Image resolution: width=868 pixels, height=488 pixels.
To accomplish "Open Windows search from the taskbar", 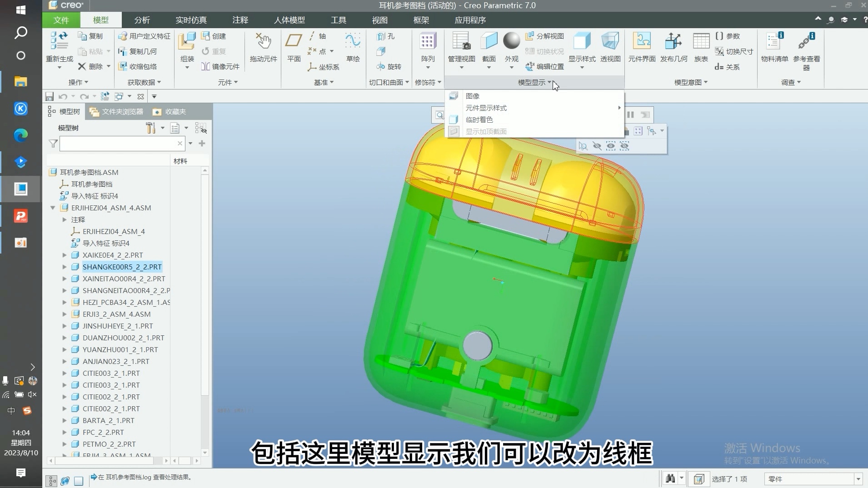I will pos(21,33).
